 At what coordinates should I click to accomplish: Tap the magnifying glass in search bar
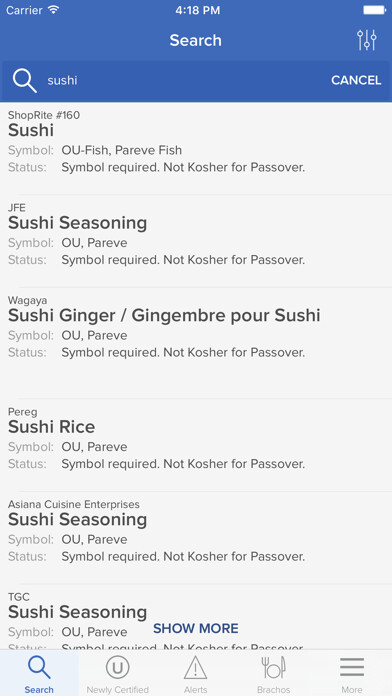24,80
